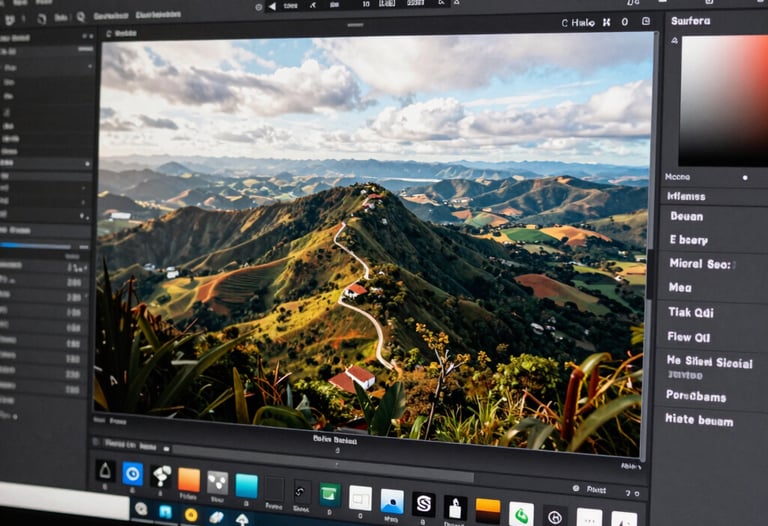This screenshot has width=768, height=526.
Task: Pick the gray dotted preset thumbnail
Action: tap(217, 482)
